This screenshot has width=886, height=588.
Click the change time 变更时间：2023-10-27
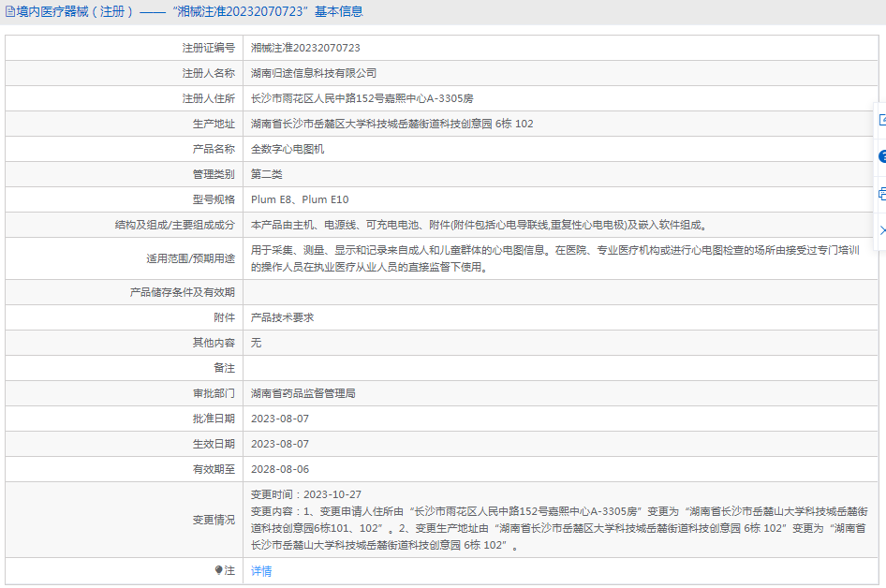[x=306, y=494]
